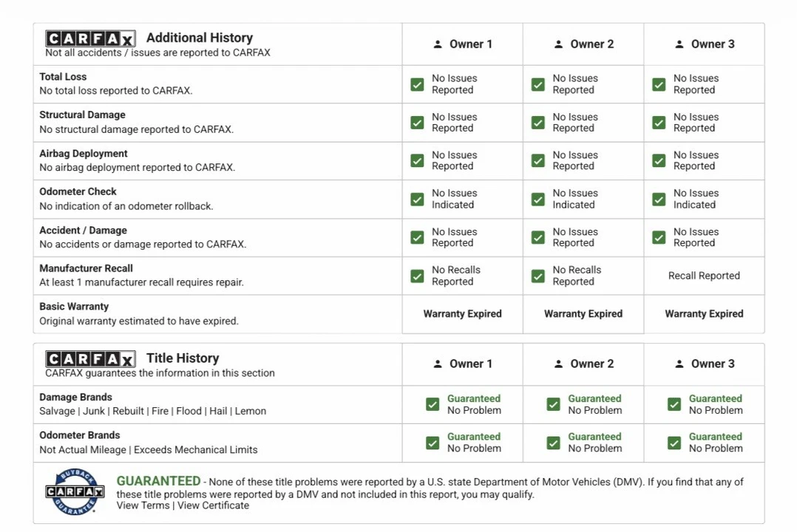Open the View Terms link
Viewport: 797px width, 532px height.
(143, 505)
